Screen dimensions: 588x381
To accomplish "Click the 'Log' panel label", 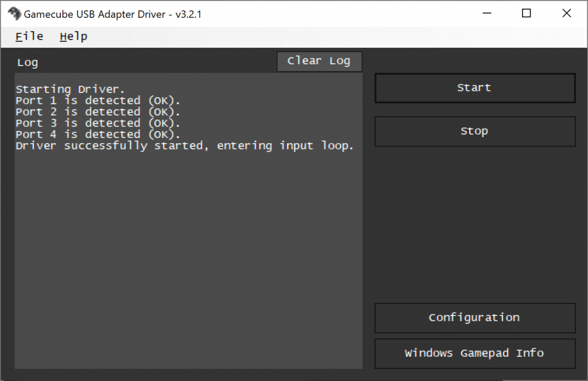I will [28, 63].
